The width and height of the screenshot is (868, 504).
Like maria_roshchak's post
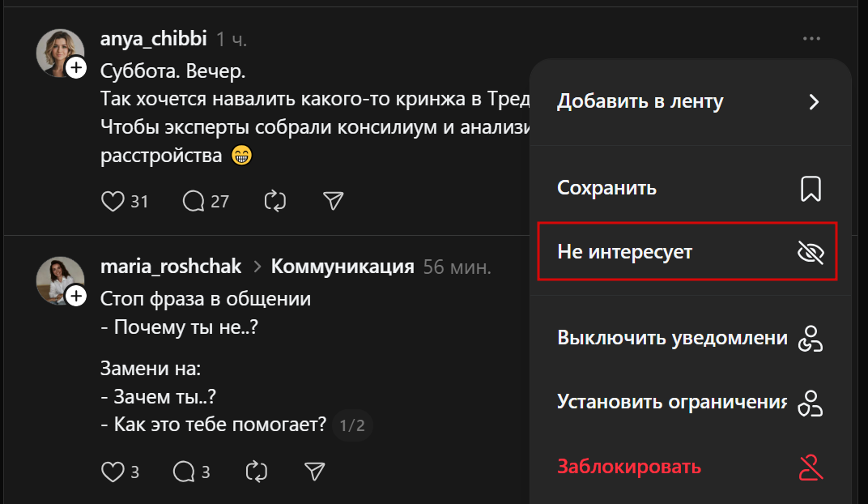113,471
